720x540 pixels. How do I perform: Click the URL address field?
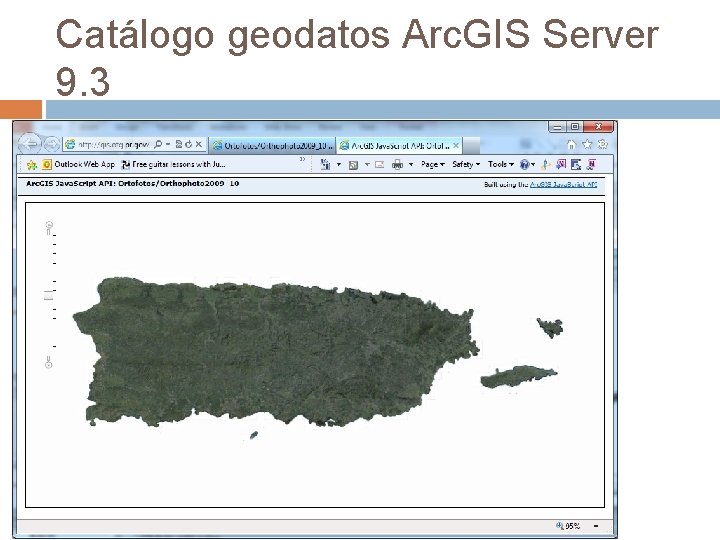112,145
